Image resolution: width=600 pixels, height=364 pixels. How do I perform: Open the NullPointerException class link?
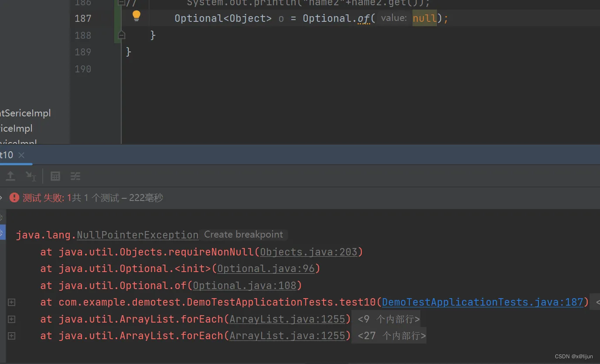(x=138, y=235)
